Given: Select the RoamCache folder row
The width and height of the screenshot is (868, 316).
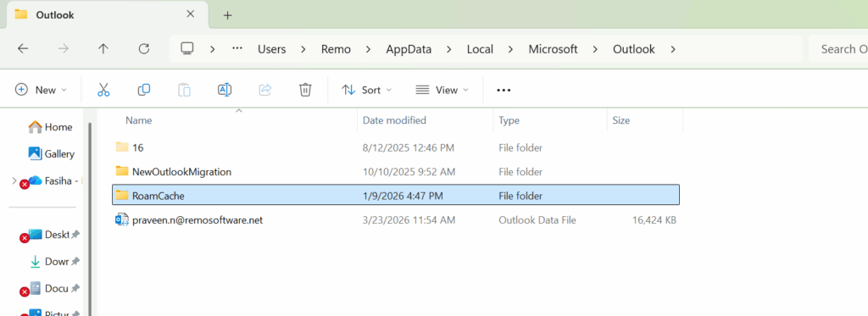Looking at the screenshot, I should pos(396,196).
